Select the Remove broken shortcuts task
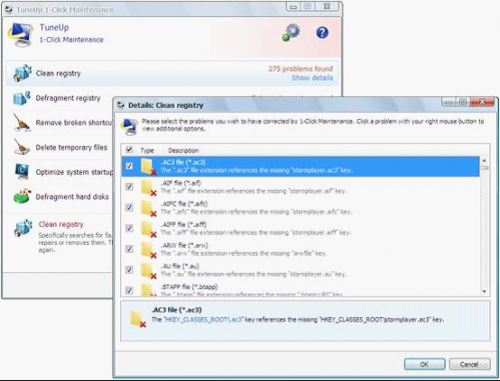The image size is (500, 381). click(74, 123)
